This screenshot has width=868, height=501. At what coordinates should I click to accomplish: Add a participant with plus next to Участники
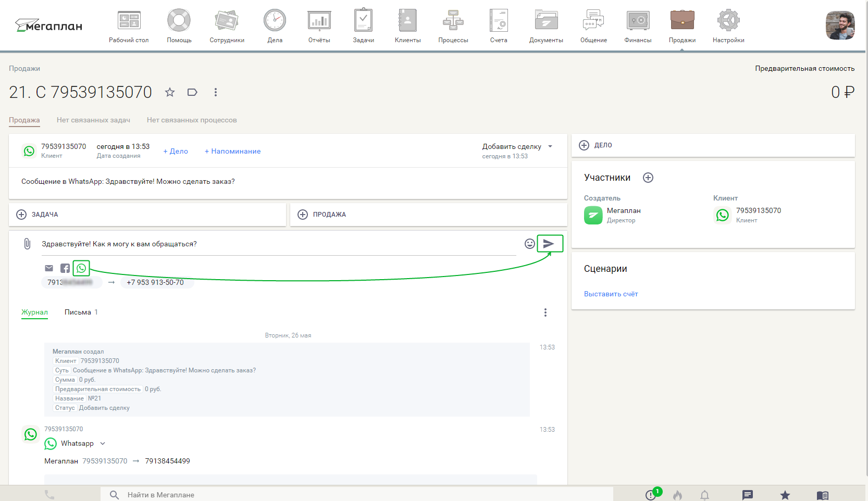click(x=648, y=178)
